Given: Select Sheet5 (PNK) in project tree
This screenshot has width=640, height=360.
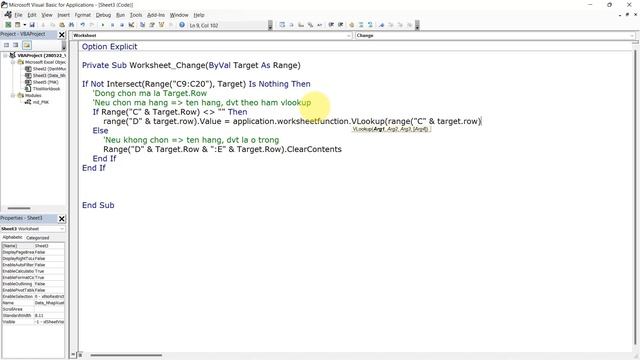Looking at the screenshot, I should 42,82.
